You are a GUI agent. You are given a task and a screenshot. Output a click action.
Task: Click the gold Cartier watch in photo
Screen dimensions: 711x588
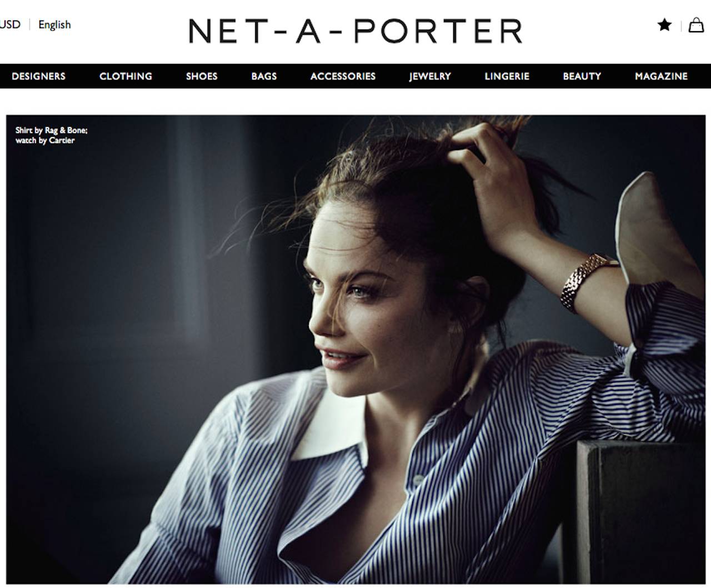[584, 281]
